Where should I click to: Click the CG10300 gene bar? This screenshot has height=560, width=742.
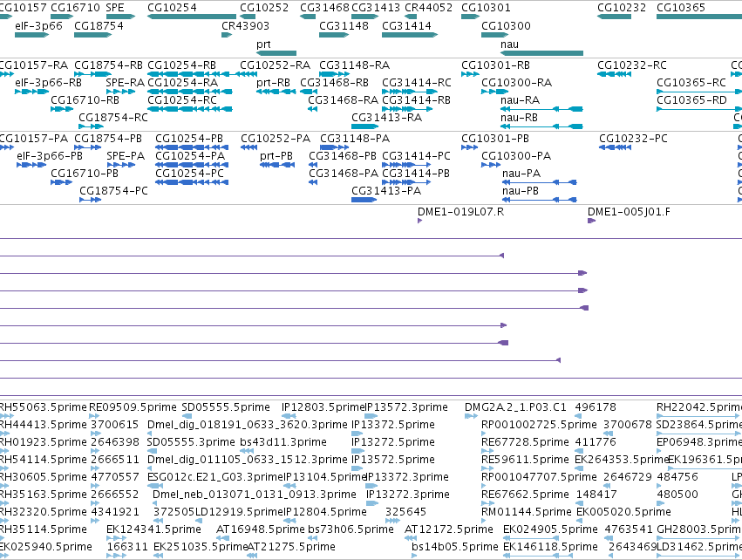click(x=495, y=35)
